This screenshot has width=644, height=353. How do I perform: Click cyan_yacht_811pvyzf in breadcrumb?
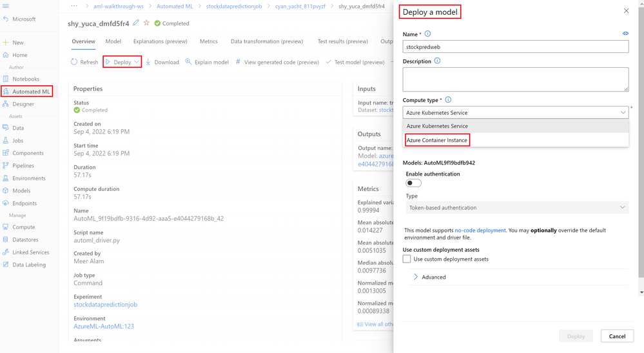(x=300, y=6)
